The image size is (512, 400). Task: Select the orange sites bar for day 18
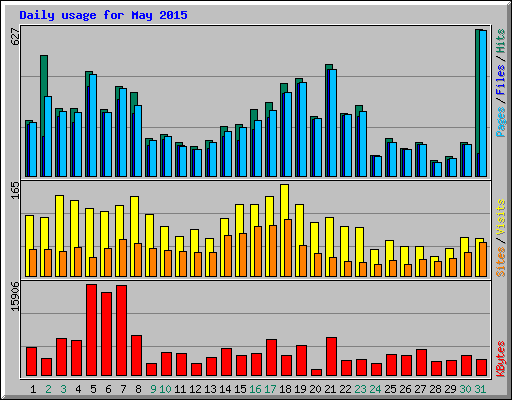[288, 248]
